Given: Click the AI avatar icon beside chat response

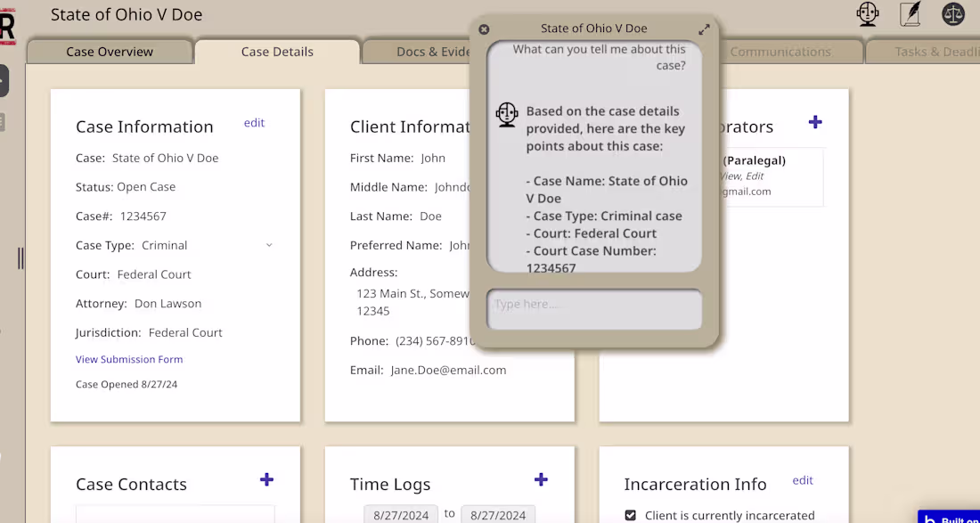Looking at the screenshot, I should tap(506, 114).
